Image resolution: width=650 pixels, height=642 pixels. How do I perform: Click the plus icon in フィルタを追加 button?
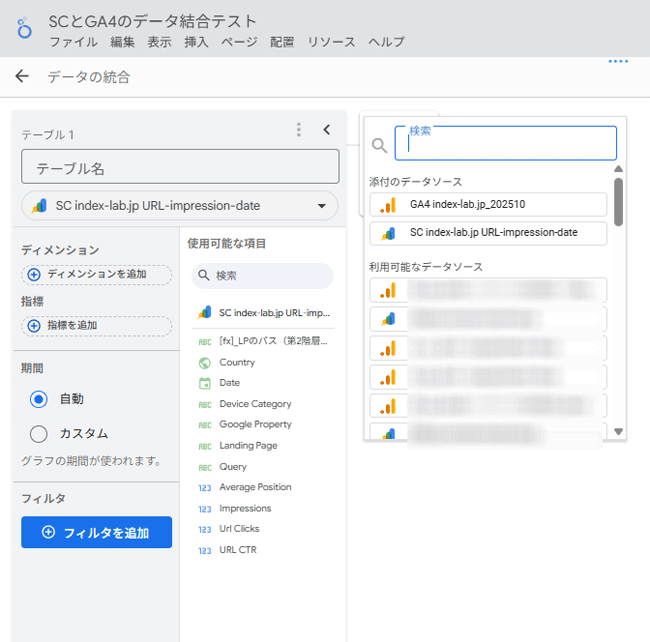pyautogui.click(x=49, y=532)
